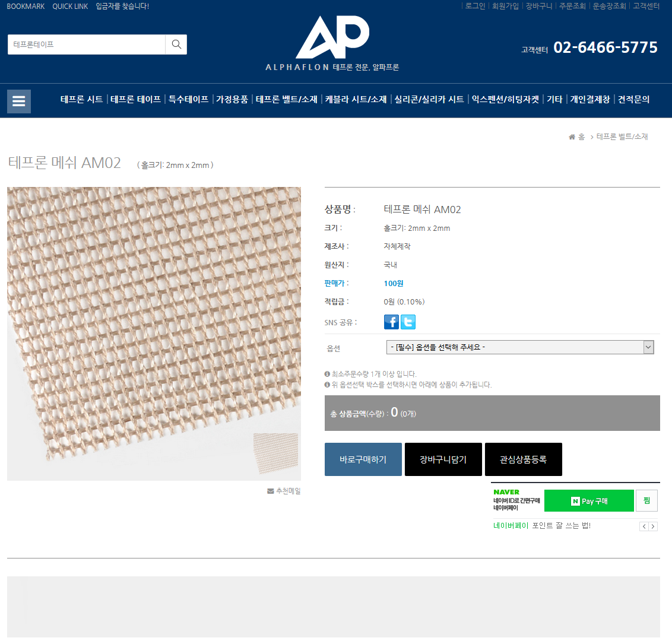Click the 관심상품등록 button
Image resolution: width=672 pixels, height=641 pixels.
pos(523,459)
